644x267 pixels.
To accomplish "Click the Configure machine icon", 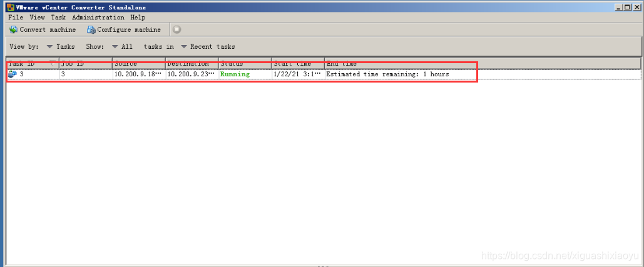I will (91, 29).
